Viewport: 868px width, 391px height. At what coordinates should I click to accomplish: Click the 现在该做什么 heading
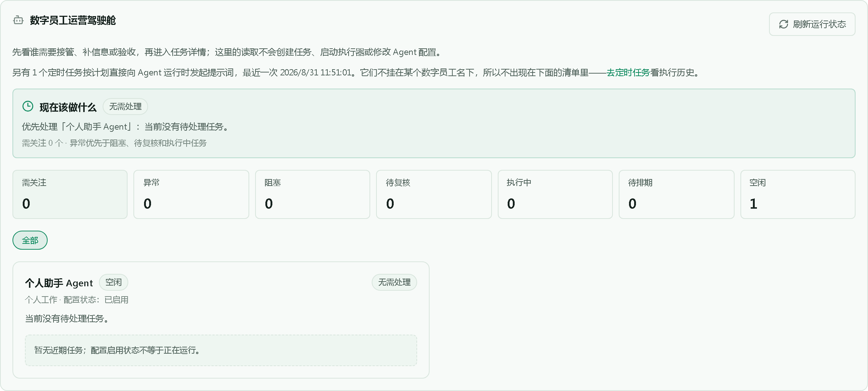[68, 107]
